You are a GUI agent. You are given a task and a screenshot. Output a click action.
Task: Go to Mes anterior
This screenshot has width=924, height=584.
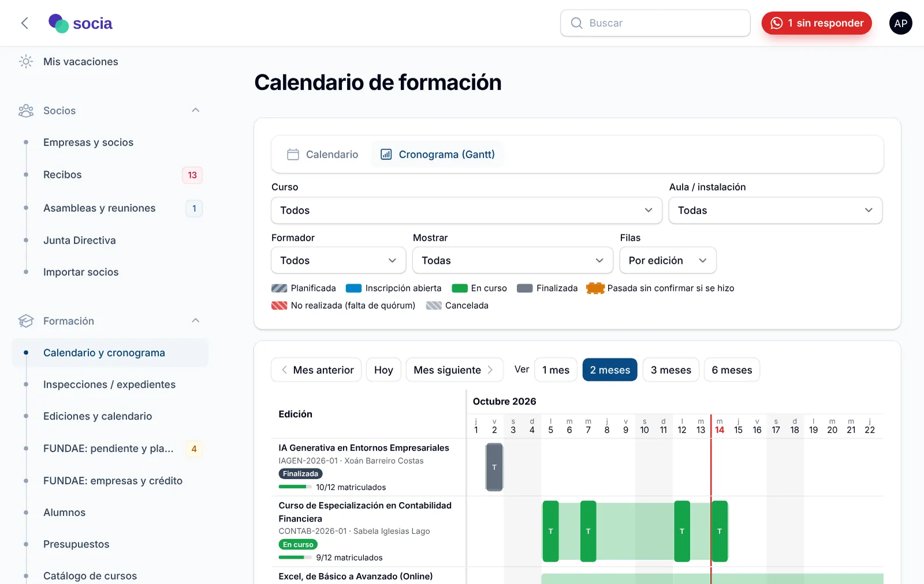(x=316, y=370)
